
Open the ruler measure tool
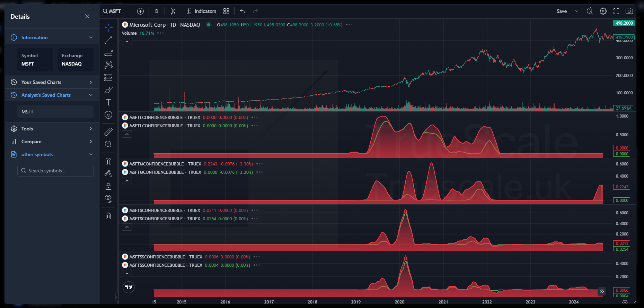coord(108,131)
